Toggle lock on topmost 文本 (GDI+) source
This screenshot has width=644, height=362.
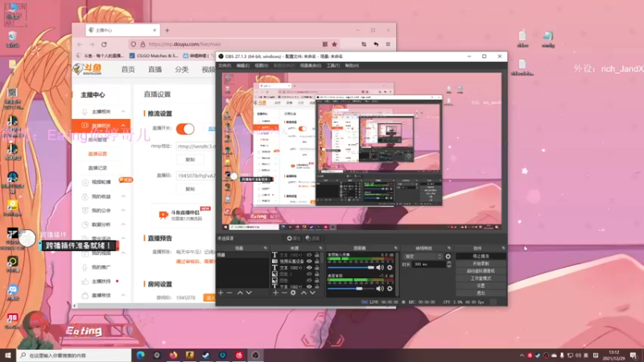[316, 255]
